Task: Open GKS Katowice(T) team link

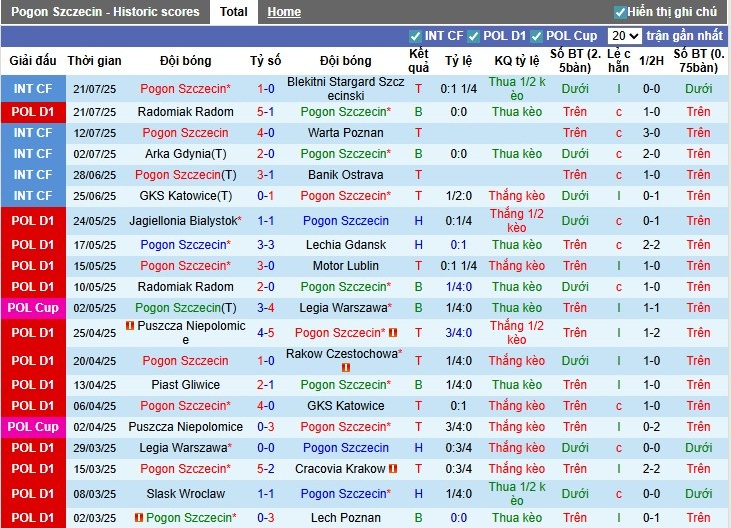Action: pyautogui.click(x=186, y=196)
